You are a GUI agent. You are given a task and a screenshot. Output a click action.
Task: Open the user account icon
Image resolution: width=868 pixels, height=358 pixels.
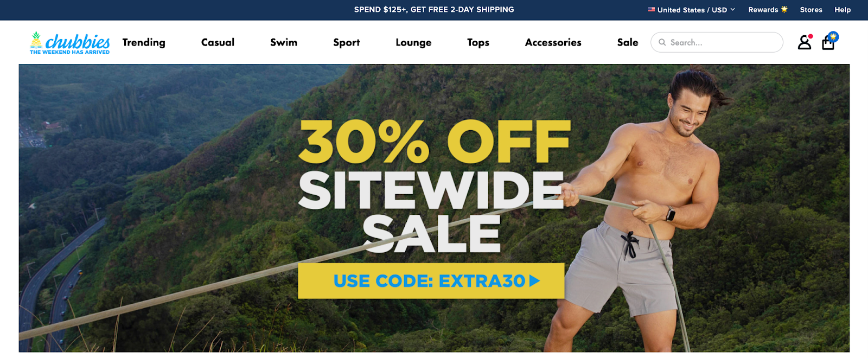(805, 42)
